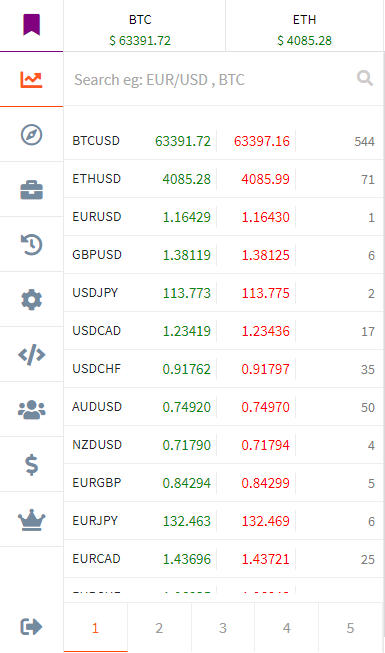Screen dimensions: 385x653
Task: Open the briefcase portfolio icon
Action: pos(32,190)
